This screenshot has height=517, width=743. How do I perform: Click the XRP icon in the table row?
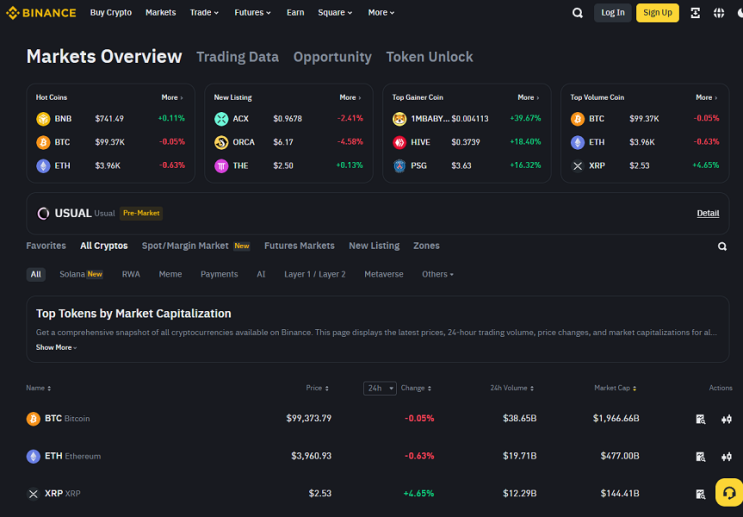tap(33, 494)
